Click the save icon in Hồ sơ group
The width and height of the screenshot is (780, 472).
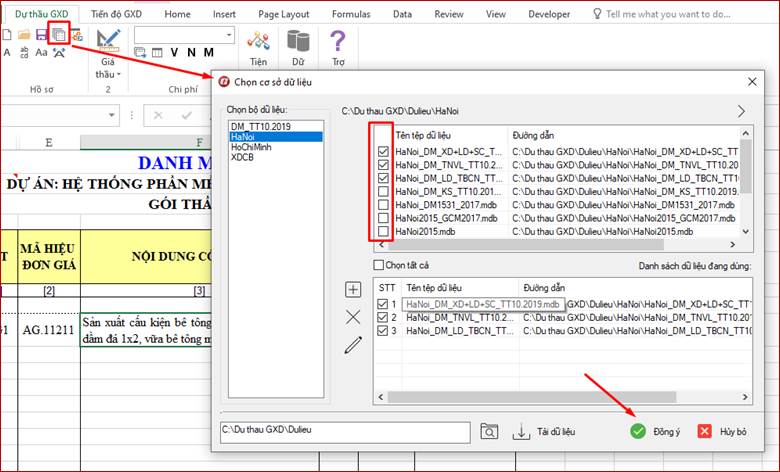pyautogui.click(x=41, y=35)
